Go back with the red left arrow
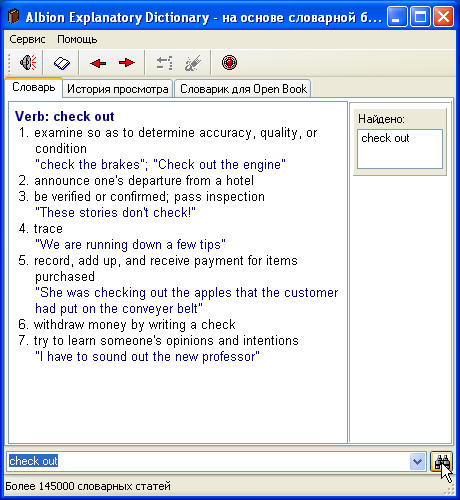The image size is (460, 500). (98, 63)
